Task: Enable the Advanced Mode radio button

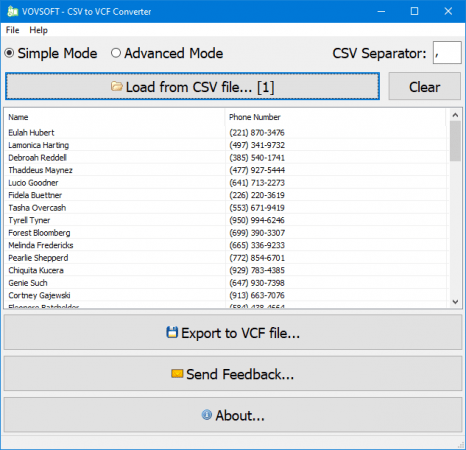Action: (x=116, y=53)
